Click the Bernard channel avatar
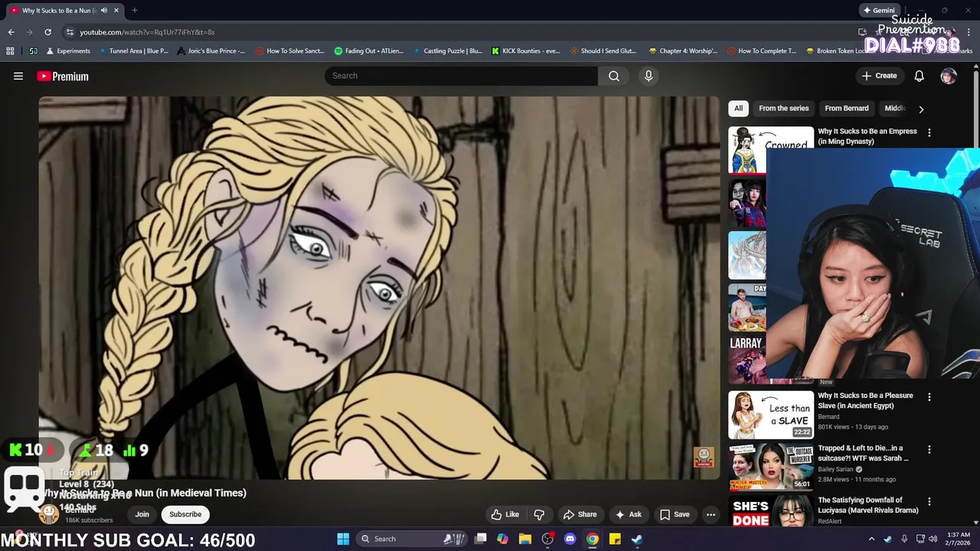 [49, 514]
